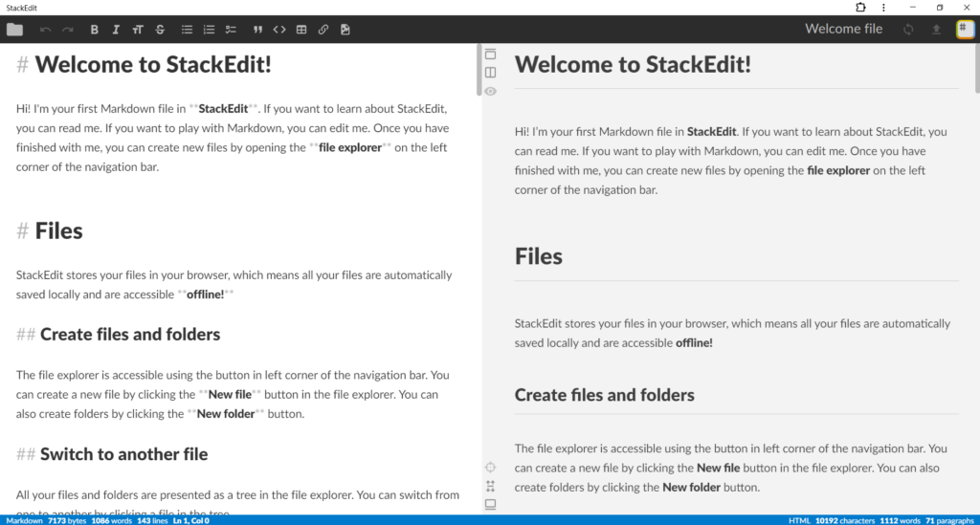This screenshot has width=980, height=525.
Task: Insert a checklist with the check list icon
Action: click(x=231, y=30)
